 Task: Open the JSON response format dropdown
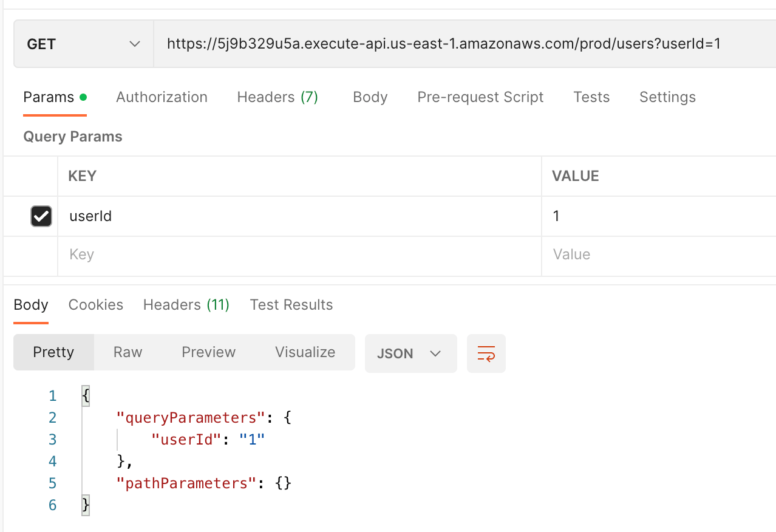coord(410,353)
